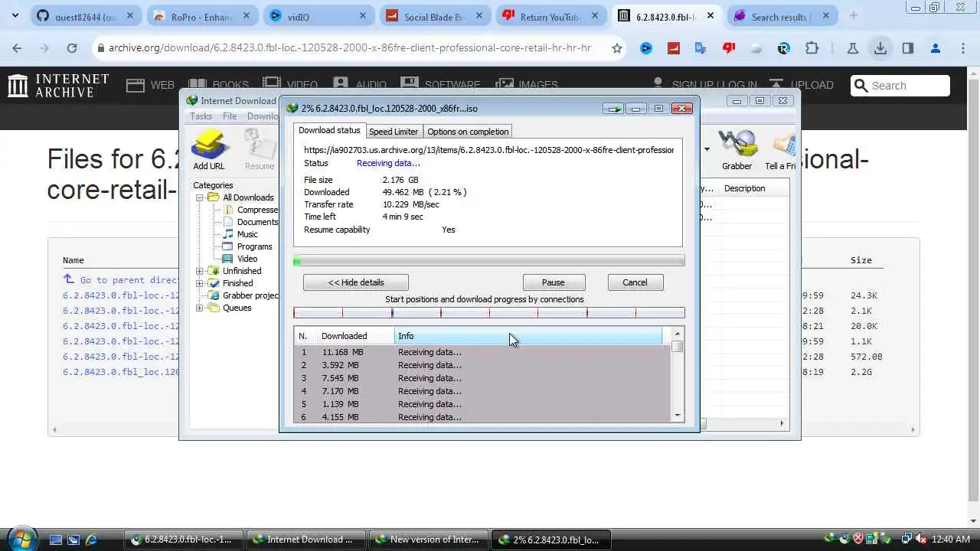Open the taskbar volume icon
The height and width of the screenshot is (551, 980).
pos(922,539)
